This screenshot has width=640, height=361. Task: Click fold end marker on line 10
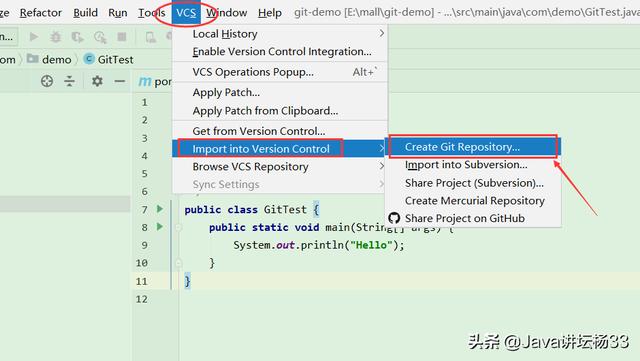[x=178, y=263]
